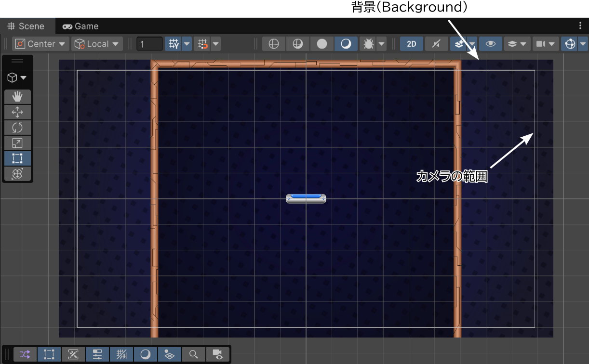Select Shaded draw mode icon
This screenshot has width=589, height=364.
pyautogui.click(x=346, y=44)
